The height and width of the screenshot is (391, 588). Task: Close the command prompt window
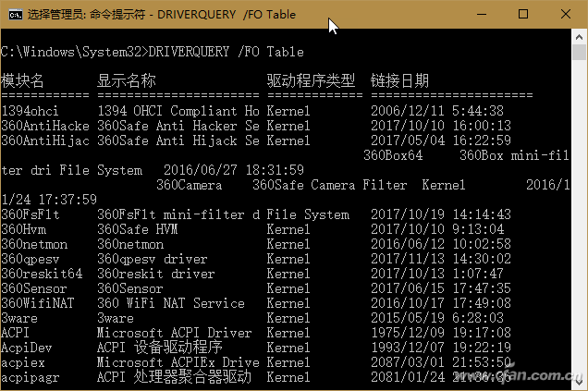point(566,14)
